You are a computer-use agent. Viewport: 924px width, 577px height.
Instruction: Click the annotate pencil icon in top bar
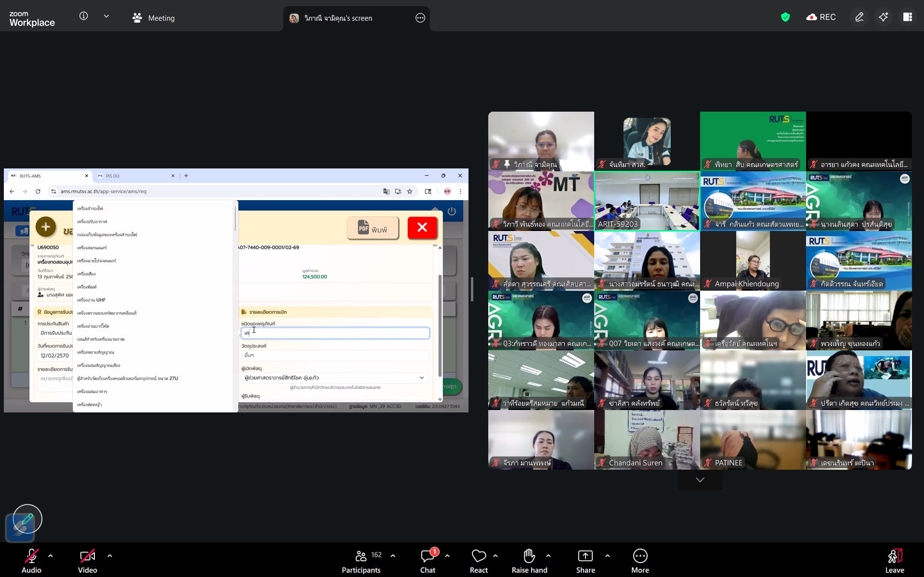(859, 17)
